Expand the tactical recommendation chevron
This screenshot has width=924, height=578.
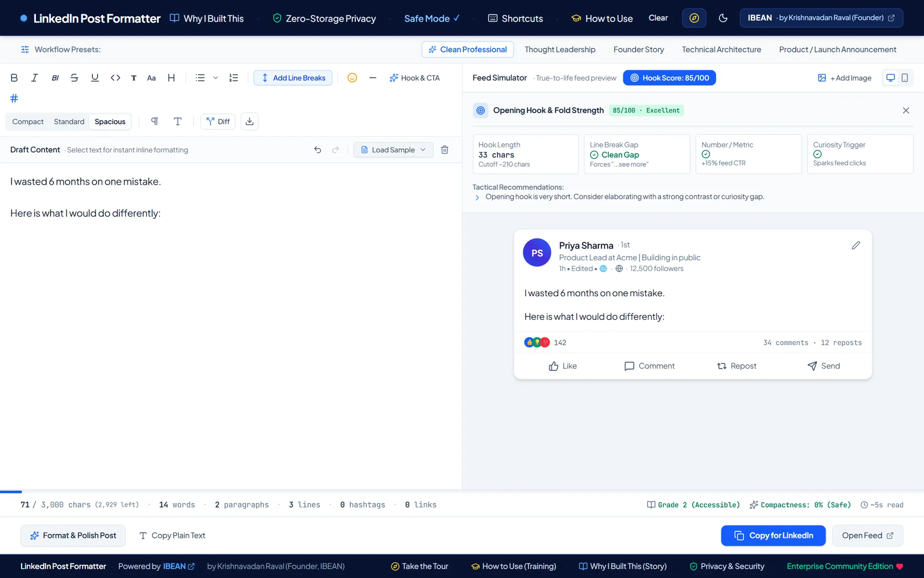click(477, 198)
